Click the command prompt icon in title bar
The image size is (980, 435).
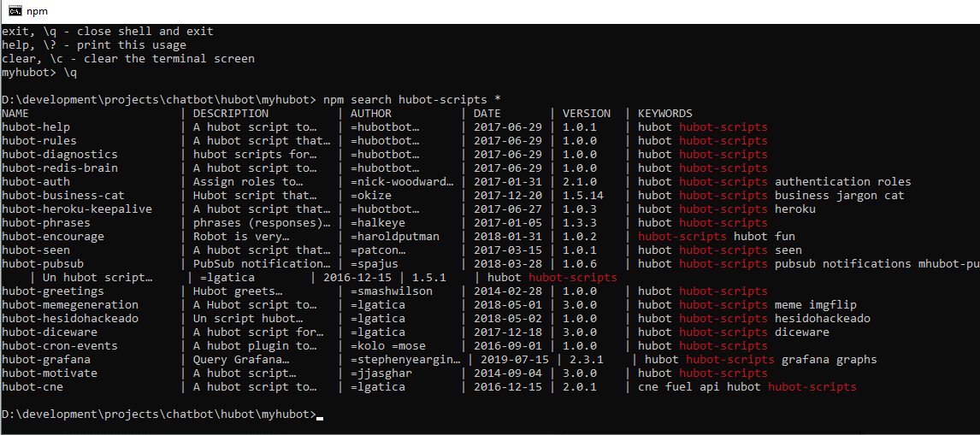point(15,11)
